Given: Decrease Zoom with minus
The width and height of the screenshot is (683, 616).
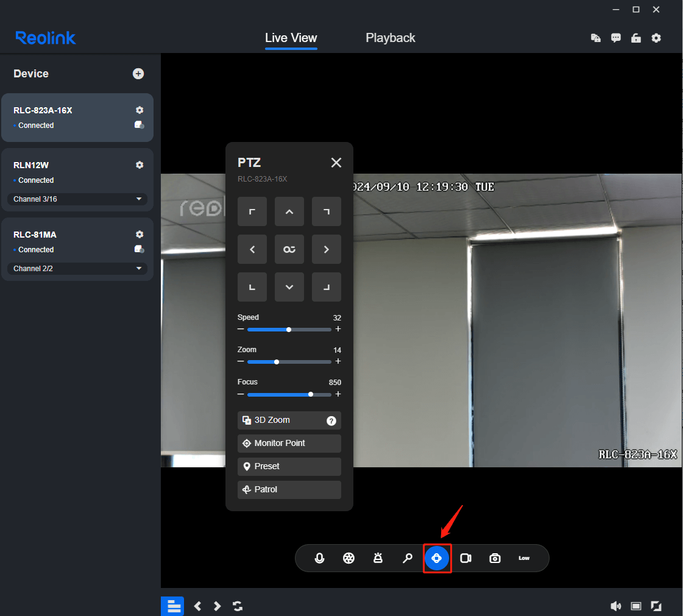Looking at the screenshot, I should click(x=241, y=361).
